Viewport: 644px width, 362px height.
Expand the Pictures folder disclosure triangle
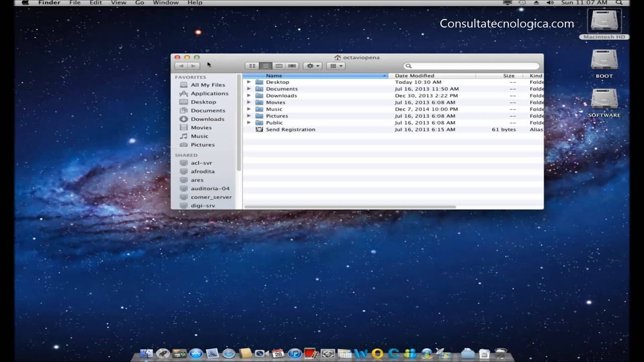[x=249, y=116]
